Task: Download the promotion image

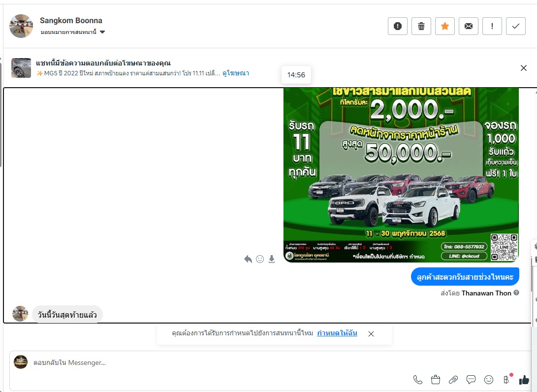Action: tap(272, 259)
